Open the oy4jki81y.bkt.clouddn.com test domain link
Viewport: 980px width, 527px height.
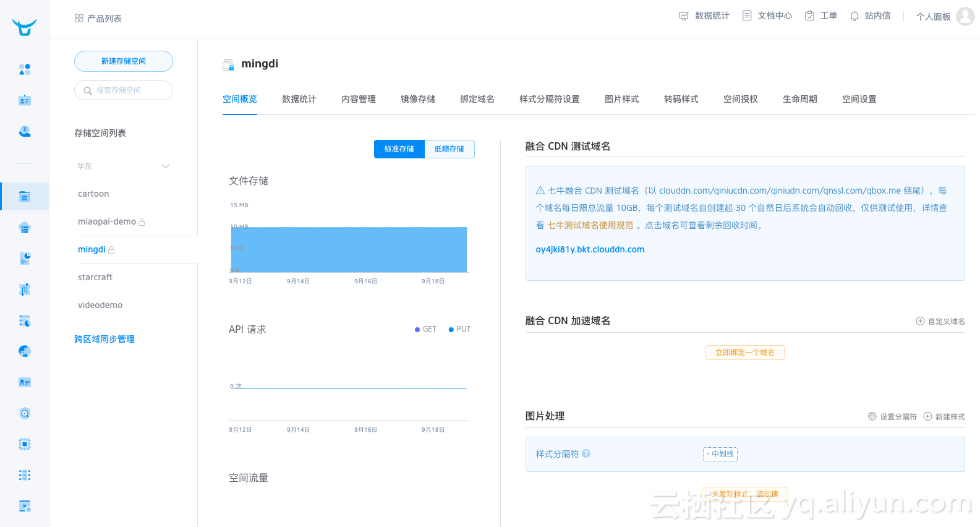(x=590, y=249)
